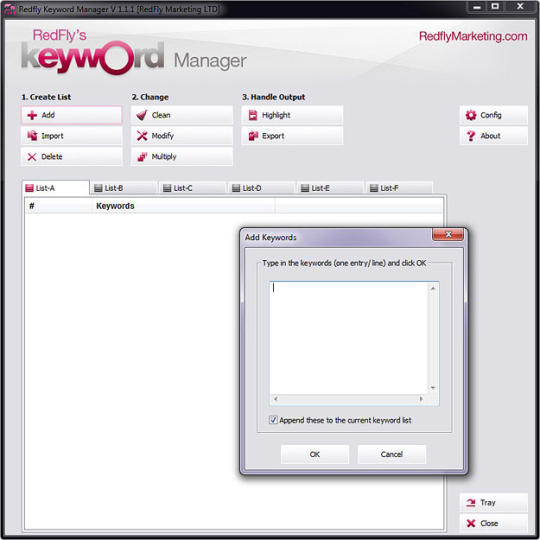
Task: Close Add Keywords dialog with red X
Action: point(448,235)
